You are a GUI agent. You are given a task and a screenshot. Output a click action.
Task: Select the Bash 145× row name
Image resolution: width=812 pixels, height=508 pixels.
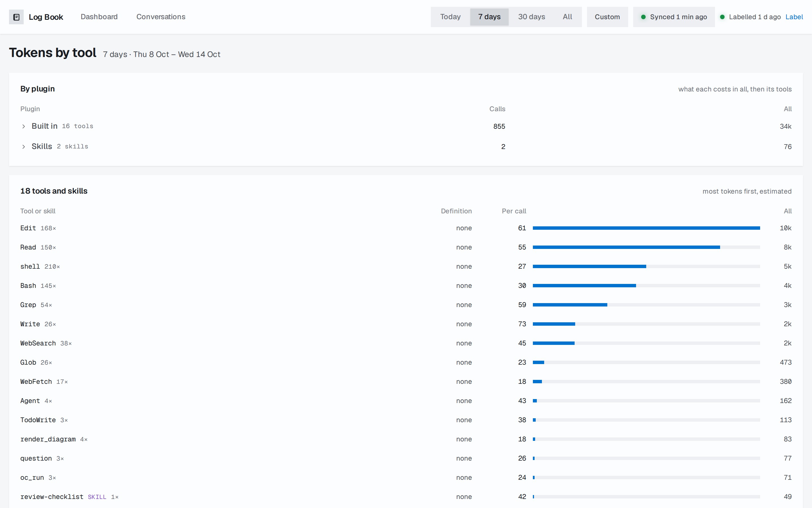point(38,286)
